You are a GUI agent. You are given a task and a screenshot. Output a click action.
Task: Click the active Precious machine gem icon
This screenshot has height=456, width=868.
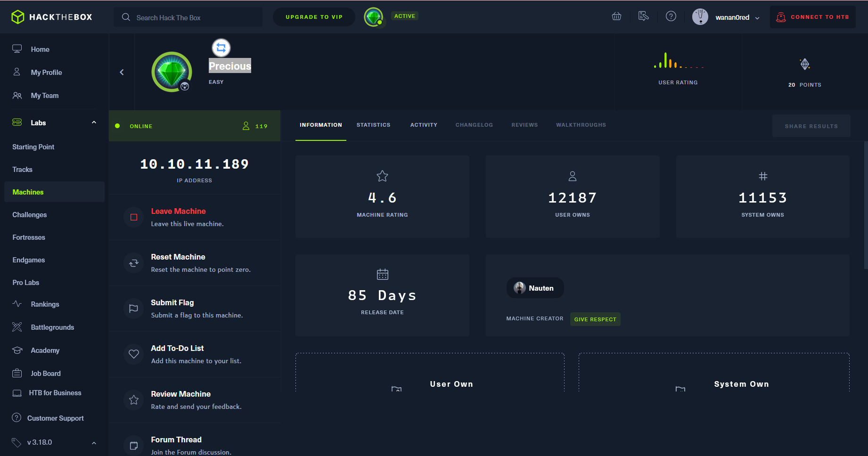(x=374, y=17)
